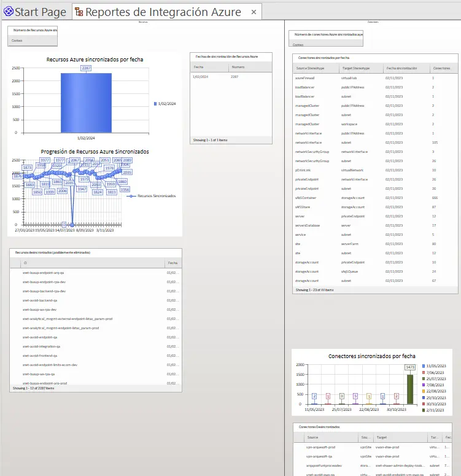461x476 pixels.
Task: Click the Recursos Sincronizados legend marker
Action: (x=131, y=196)
